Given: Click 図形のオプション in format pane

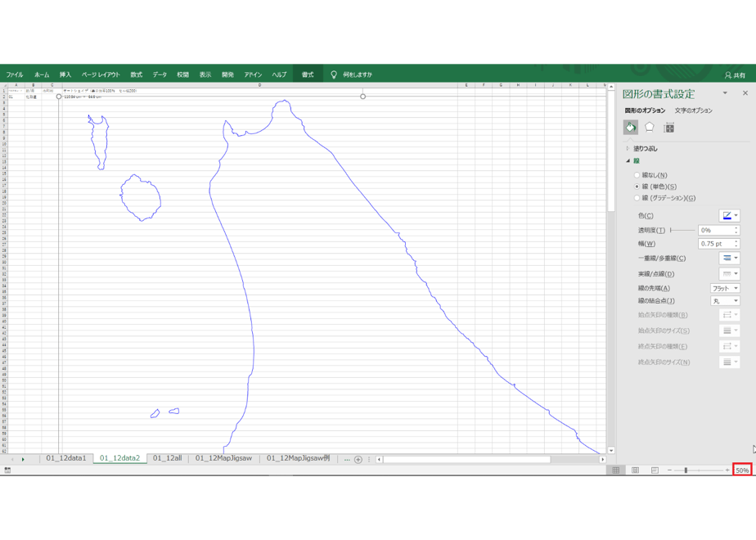Looking at the screenshot, I should tap(645, 110).
